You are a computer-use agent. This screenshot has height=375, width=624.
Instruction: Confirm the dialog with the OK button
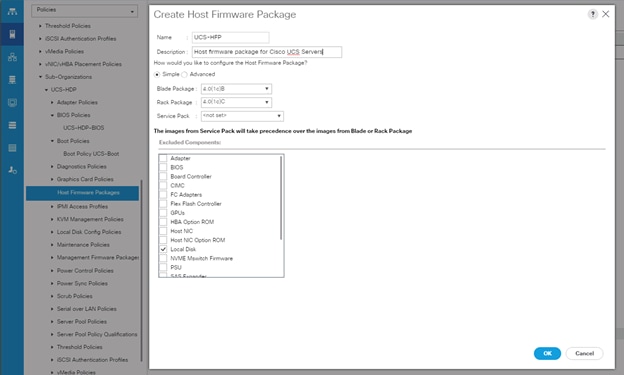coord(547,354)
